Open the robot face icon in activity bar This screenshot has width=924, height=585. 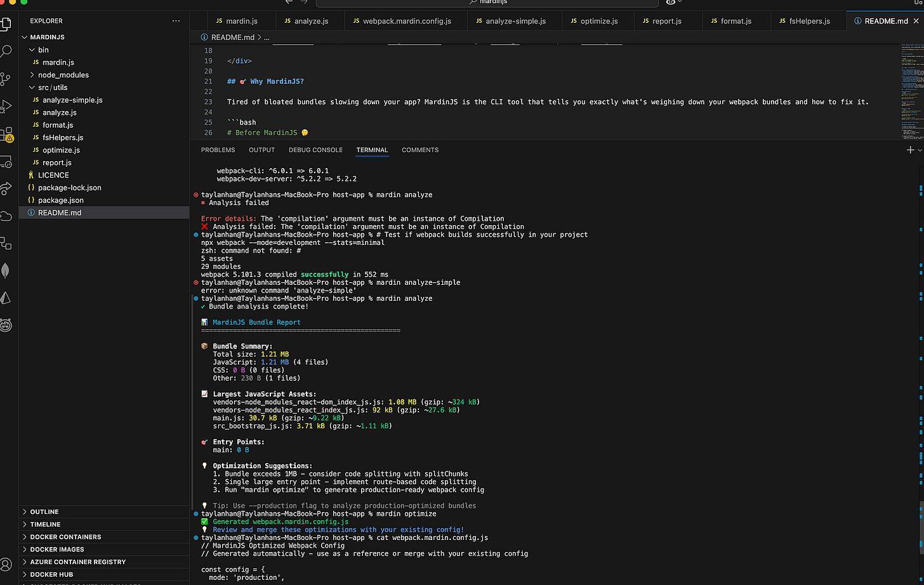6,325
